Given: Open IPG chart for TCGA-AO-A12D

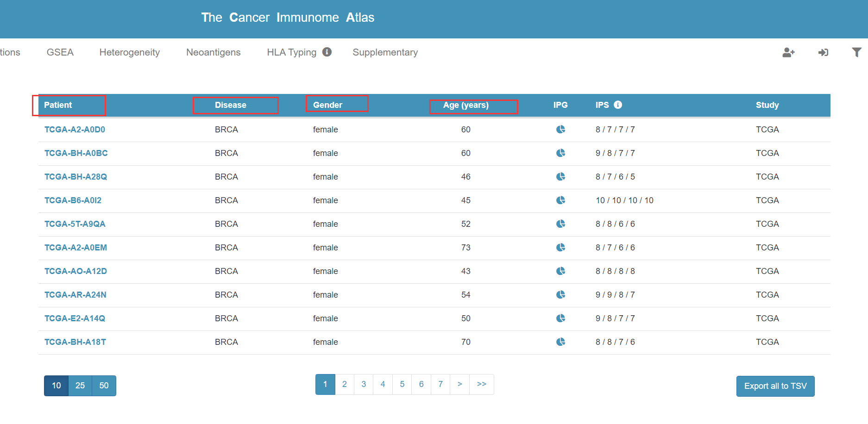Looking at the screenshot, I should 560,271.
